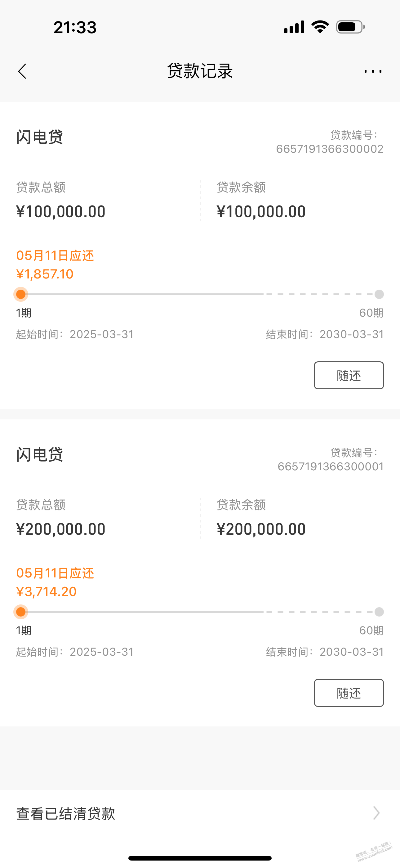The width and height of the screenshot is (400, 868).
Task: Click first loan's repayment progress bar
Action: 200,294
